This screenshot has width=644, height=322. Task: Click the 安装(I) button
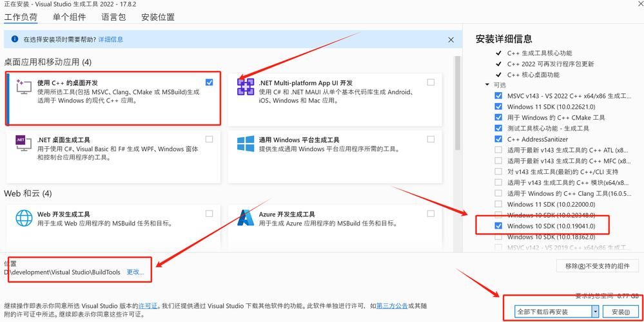coord(621,312)
